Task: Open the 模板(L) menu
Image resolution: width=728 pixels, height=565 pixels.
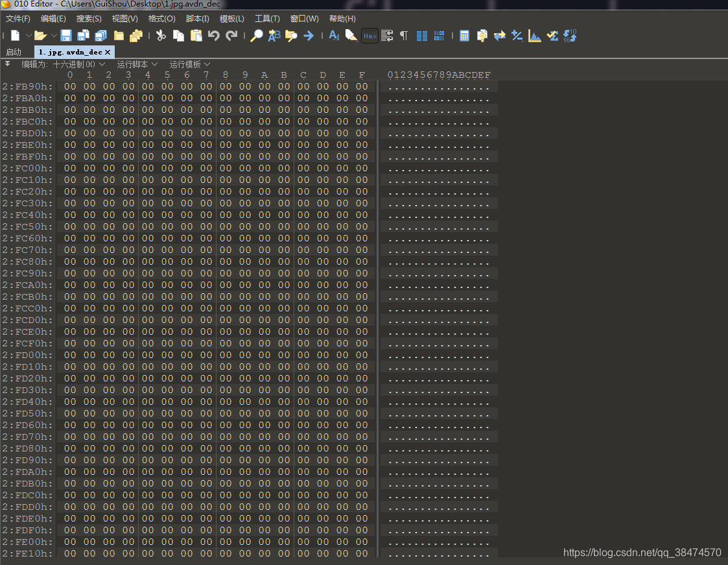Action: point(231,19)
